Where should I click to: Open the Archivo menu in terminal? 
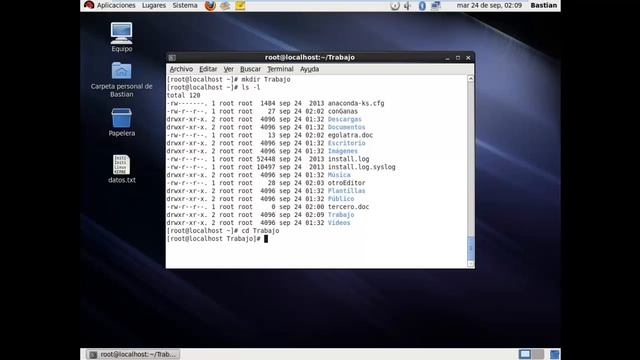click(x=181, y=69)
